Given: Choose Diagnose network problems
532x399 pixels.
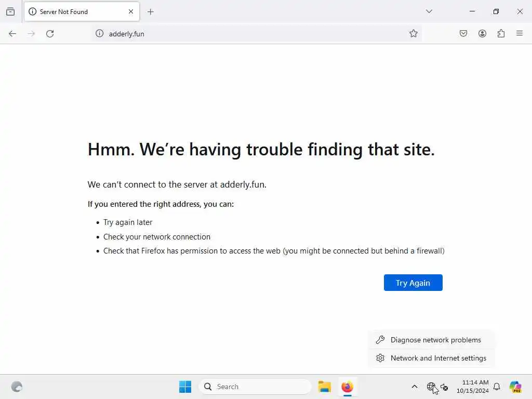Looking at the screenshot, I should [x=431, y=340].
